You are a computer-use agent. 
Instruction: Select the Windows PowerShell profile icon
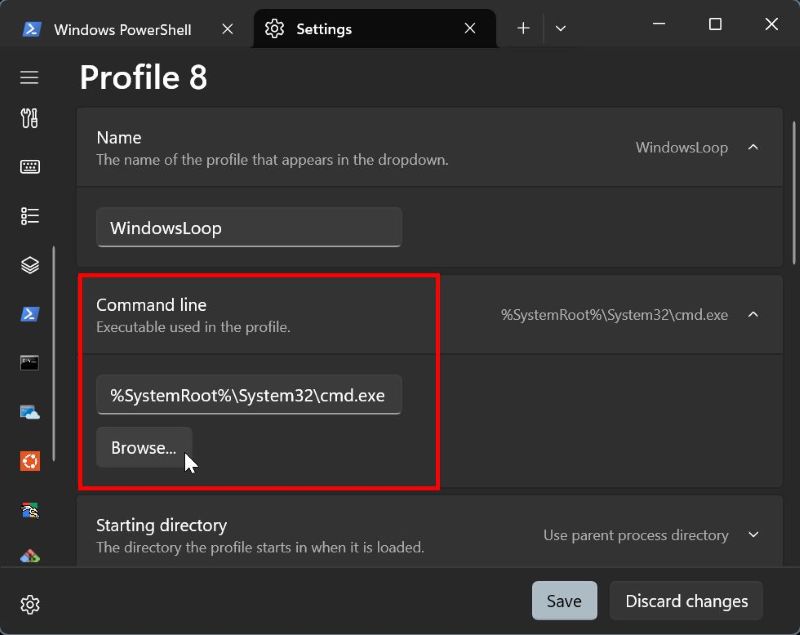click(x=29, y=314)
